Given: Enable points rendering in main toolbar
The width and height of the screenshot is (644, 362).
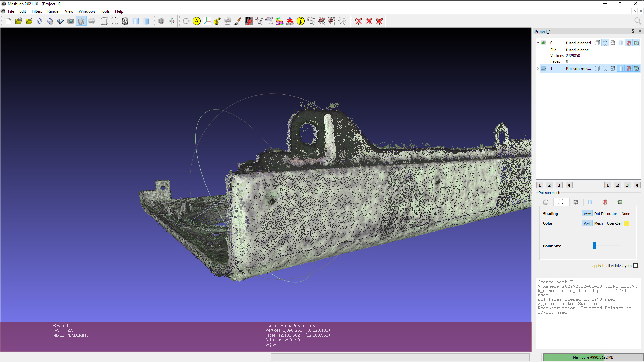Looking at the screenshot, I should click(115, 21).
